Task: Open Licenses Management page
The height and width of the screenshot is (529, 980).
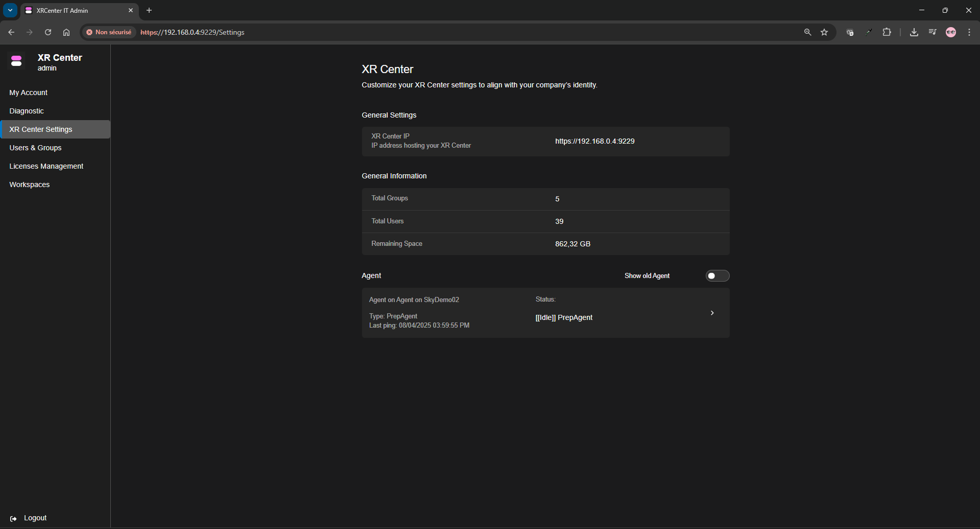Action: 46,166
